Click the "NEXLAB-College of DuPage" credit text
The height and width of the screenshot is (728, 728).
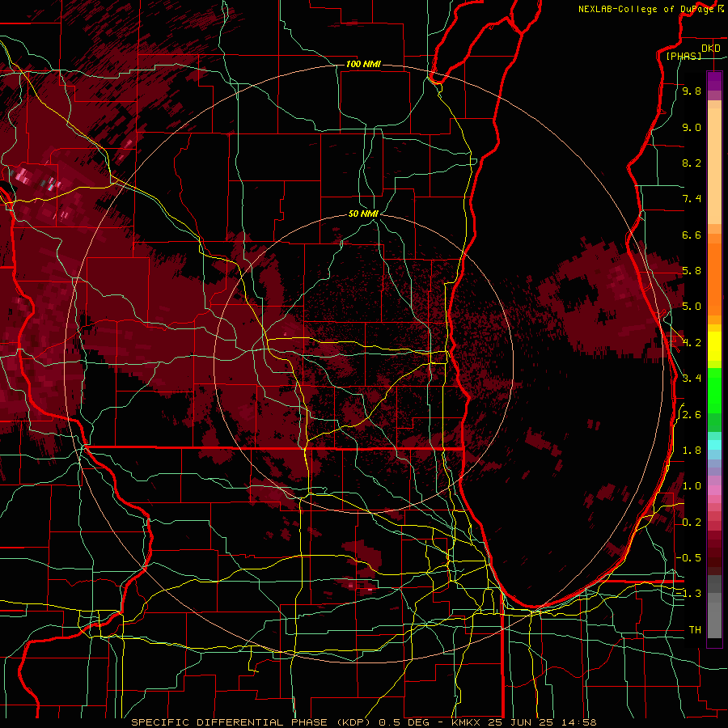[x=645, y=9]
